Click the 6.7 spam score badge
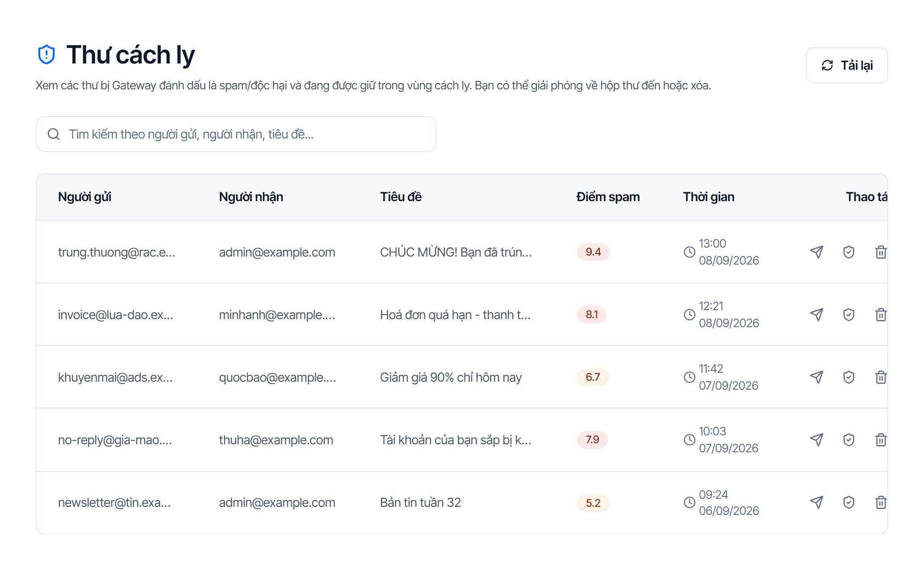The height and width of the screenshot is (577, 924). 593,377
